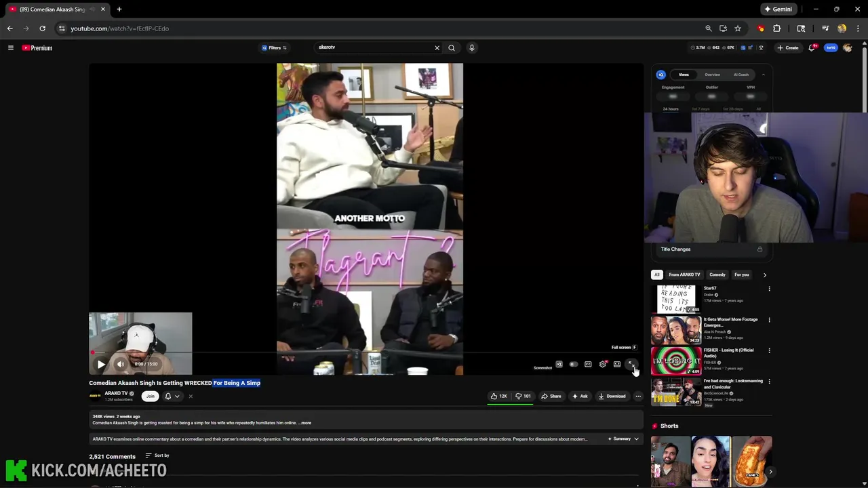The width and height of the screenshot is (868, 488).
Task: Expand the description with ...more
Action: tap(304, 423)
